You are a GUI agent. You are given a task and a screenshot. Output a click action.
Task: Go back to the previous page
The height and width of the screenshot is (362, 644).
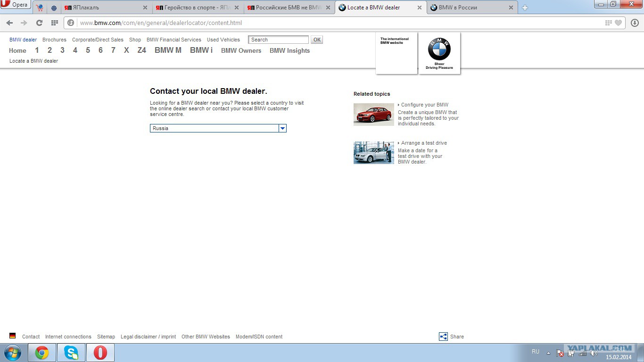[x=9, y=23]
